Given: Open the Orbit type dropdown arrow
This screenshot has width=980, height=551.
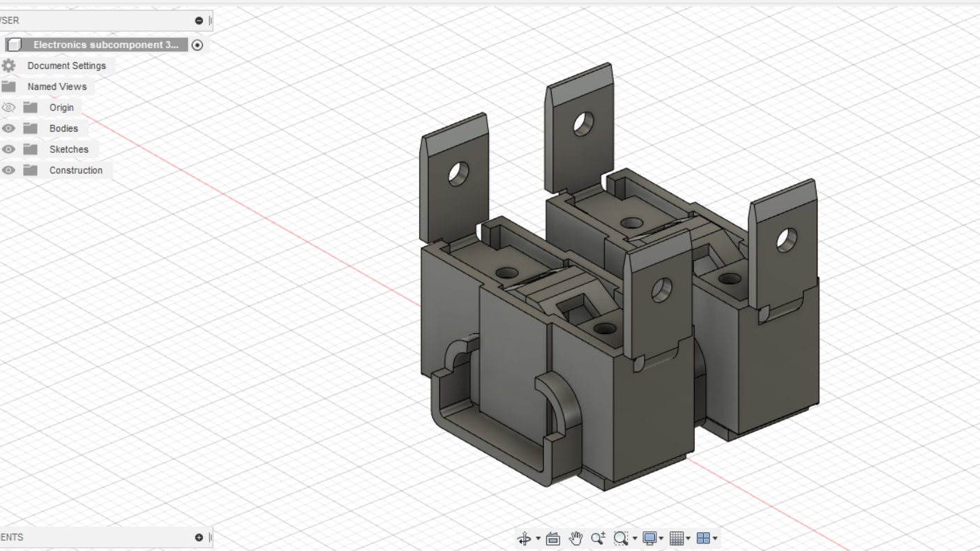Looking at the screenshot, I should click(537, 538).
